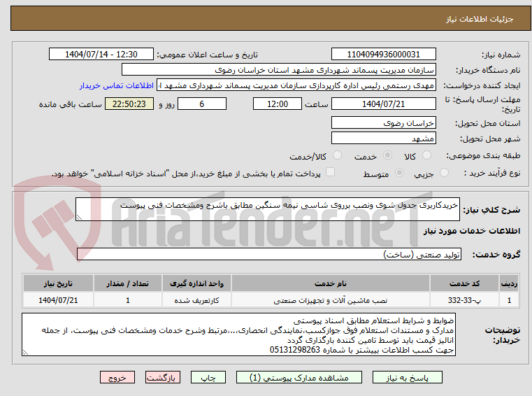Click the ایجاد کننده درخواست field
The image size is (532, 396).
click(x=296, y=85)
